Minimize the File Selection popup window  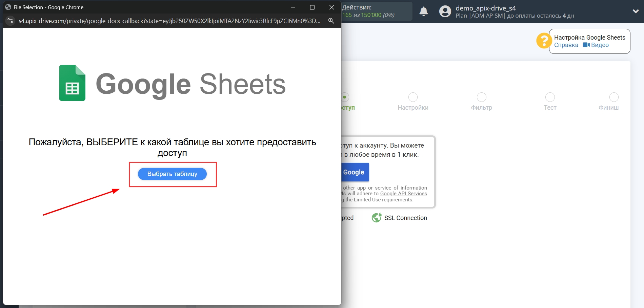[293, 7]
